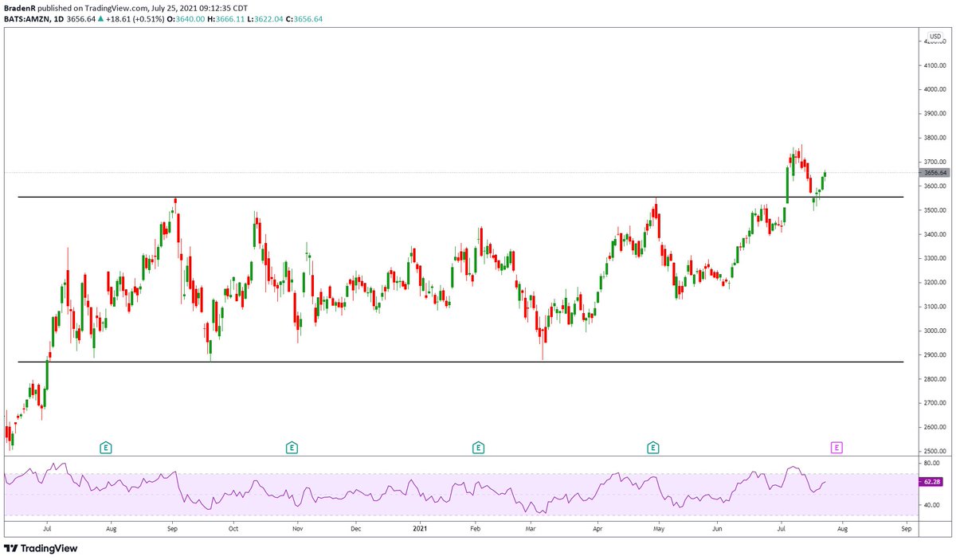The height and width of the screenshot is (560, 956).
Task: Click the 3700.00 price axis label
Action: (x=934, y=162)
